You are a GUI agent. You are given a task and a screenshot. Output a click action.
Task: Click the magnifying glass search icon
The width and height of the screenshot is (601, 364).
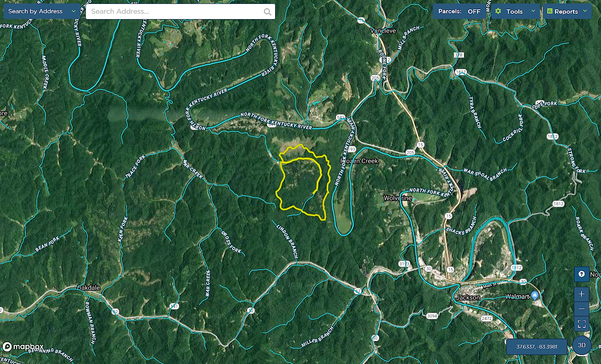pyautogui.click(x=267, y=12)
